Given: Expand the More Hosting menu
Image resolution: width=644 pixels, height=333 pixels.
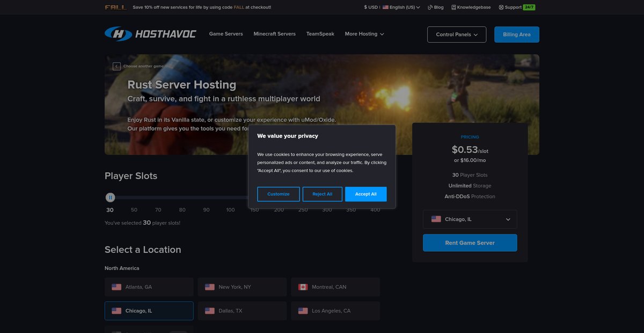Looking at the screenshot, I should [x=364, y=34].
